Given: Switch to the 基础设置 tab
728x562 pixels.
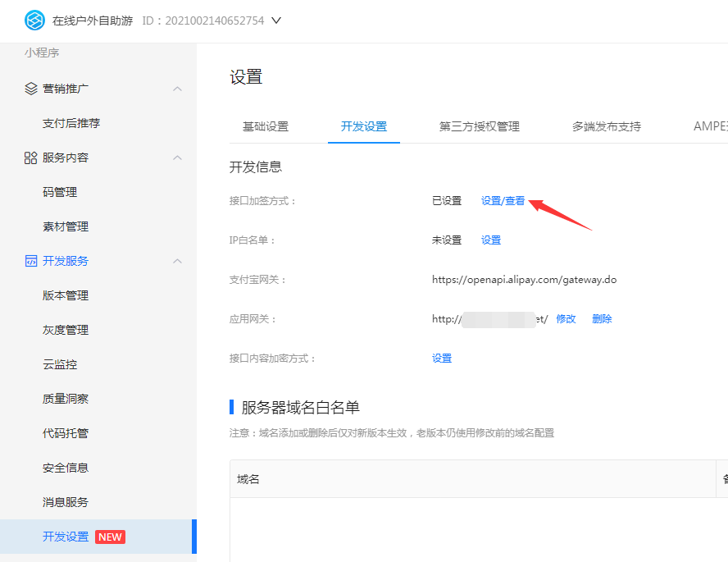Looking at the screenshot, I should pos(266,126).
